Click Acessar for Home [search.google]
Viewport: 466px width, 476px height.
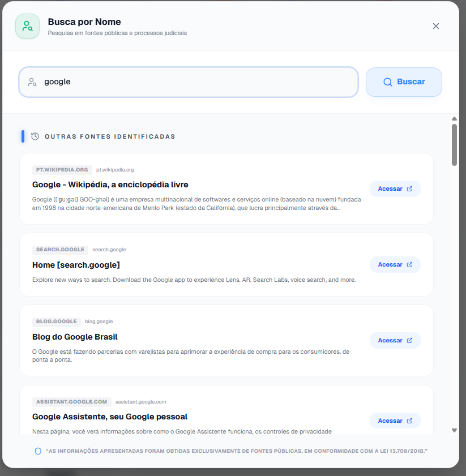click(x=395, y=265)
